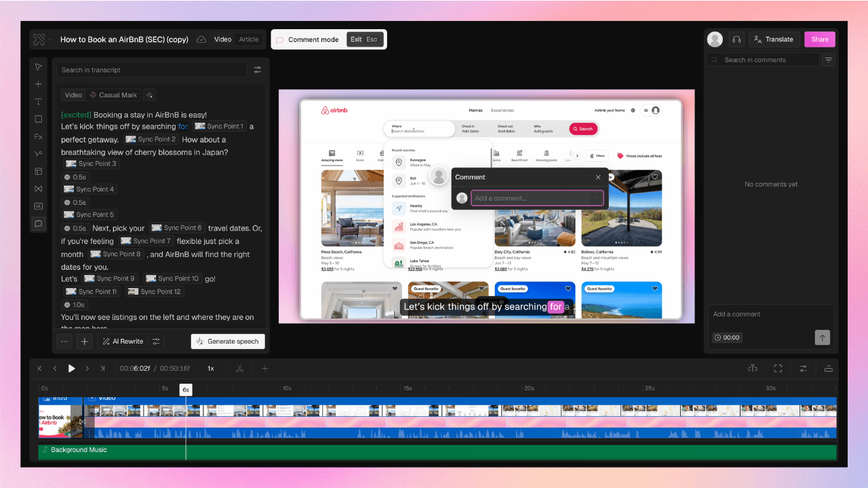This screenshot has width=868, height=488.
Task: Open AI Rewrite settings sliders icon
Action: [x=157, y=342]
